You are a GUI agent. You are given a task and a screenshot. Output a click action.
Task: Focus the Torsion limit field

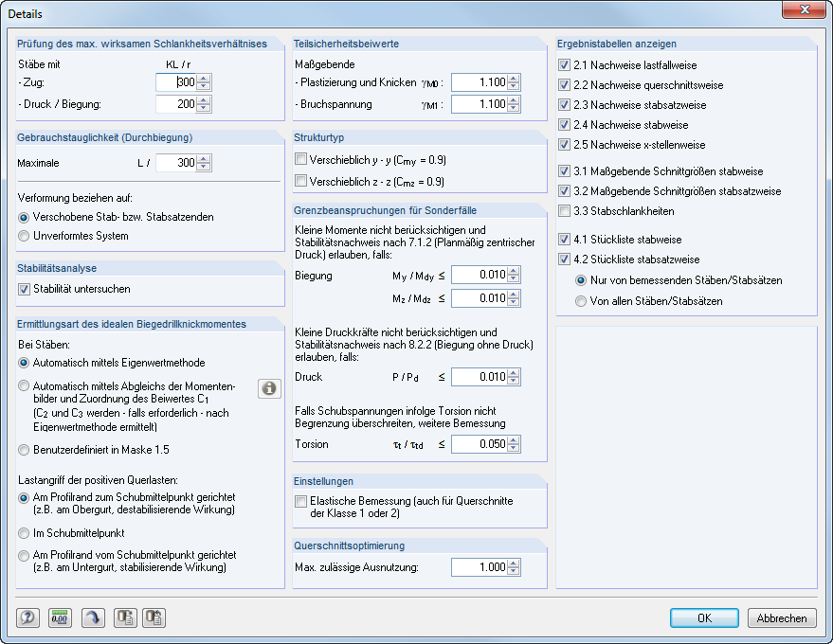pyautogui.click(x=480, y=444)
